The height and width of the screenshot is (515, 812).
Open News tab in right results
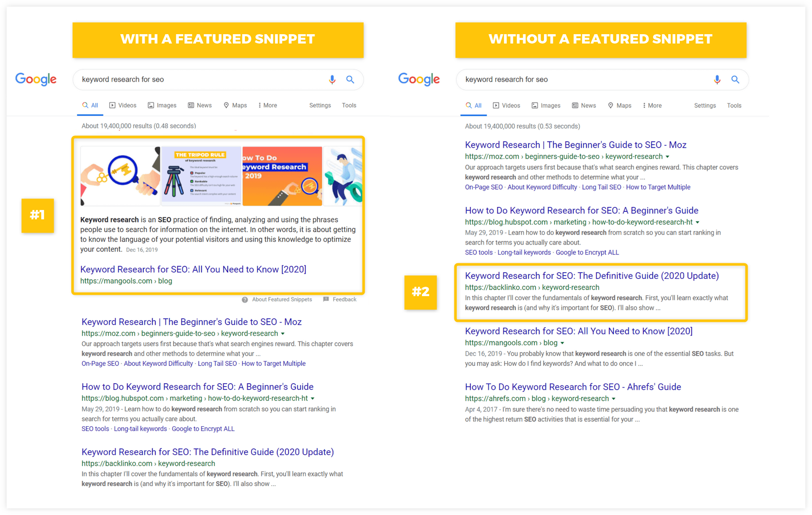[584, 105]
